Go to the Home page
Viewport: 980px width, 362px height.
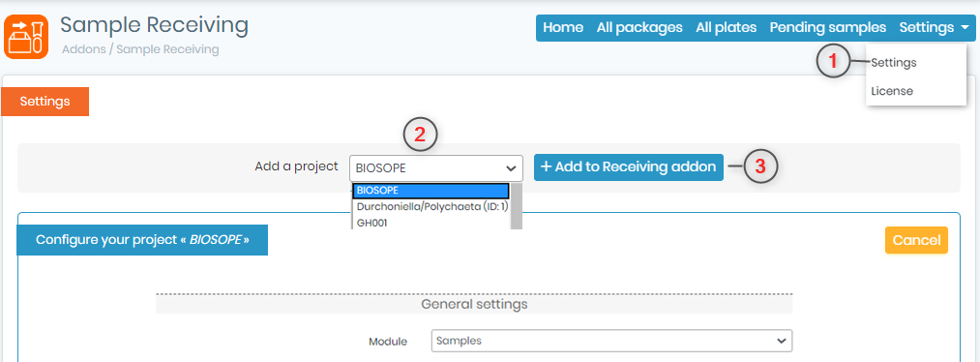point(563,27)
